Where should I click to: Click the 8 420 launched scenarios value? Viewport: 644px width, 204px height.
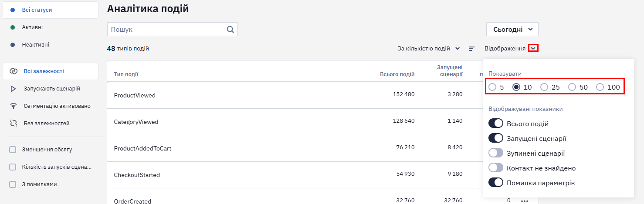455,147
